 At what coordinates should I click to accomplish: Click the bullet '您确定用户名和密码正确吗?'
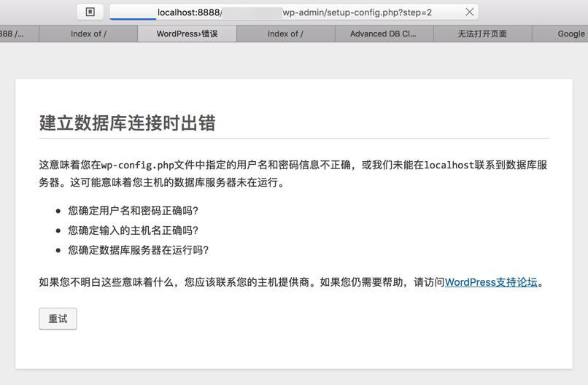[x=133, y=211]
